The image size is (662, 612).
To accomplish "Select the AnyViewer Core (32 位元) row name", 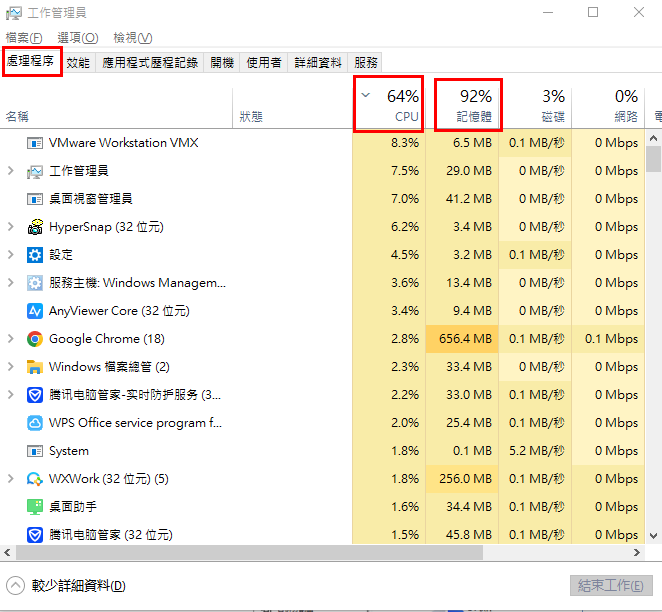I will pyautogui.click(x=119, y=311).
